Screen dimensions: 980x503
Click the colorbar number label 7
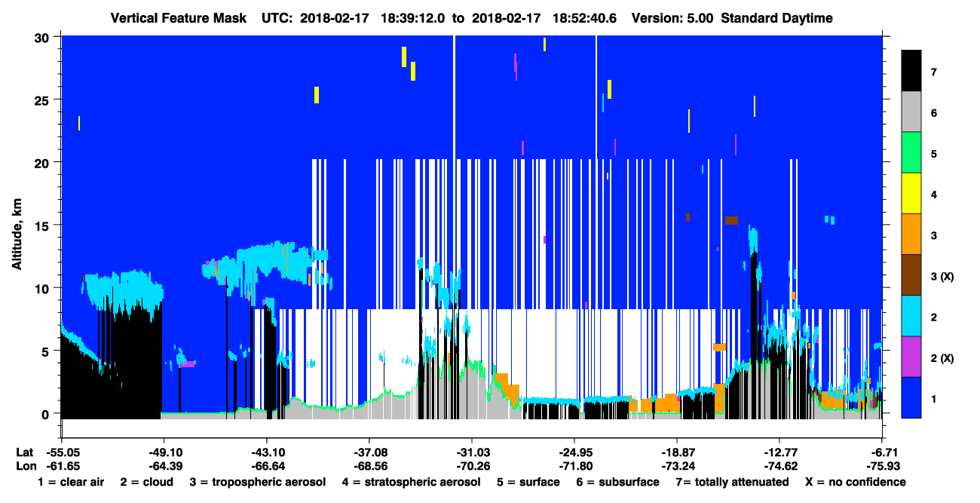point(933,72)
